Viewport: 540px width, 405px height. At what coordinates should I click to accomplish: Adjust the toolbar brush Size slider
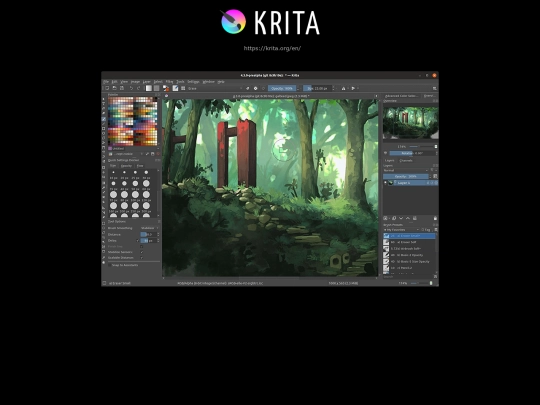[317, 89]
